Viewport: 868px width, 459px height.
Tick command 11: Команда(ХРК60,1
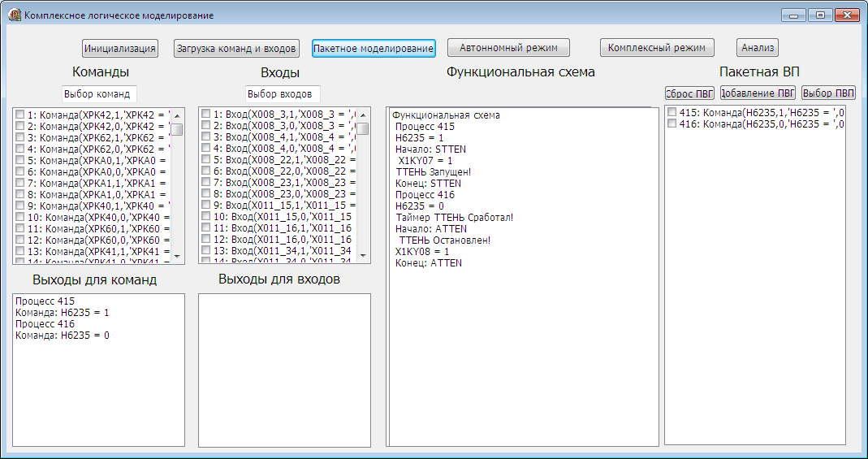(20, 228)
